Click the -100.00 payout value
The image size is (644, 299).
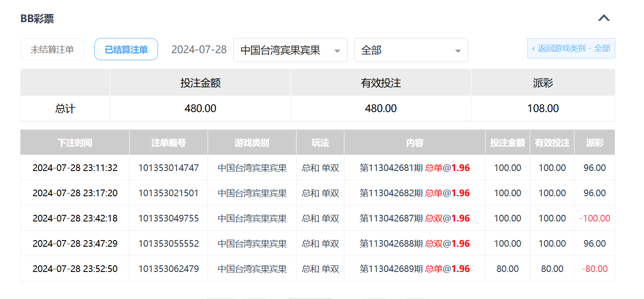click(x=594, y=218)
